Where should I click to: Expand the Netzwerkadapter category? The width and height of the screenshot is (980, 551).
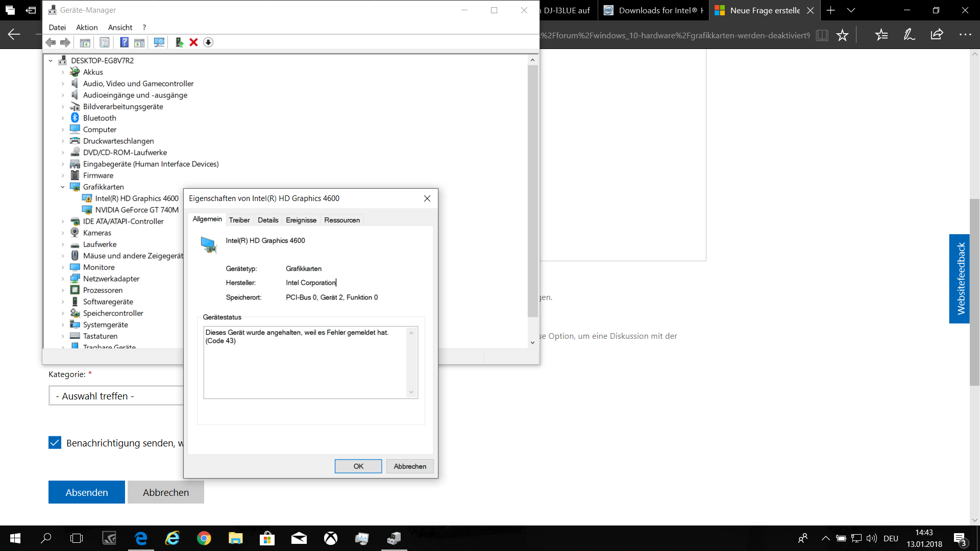tap(63, 279)
